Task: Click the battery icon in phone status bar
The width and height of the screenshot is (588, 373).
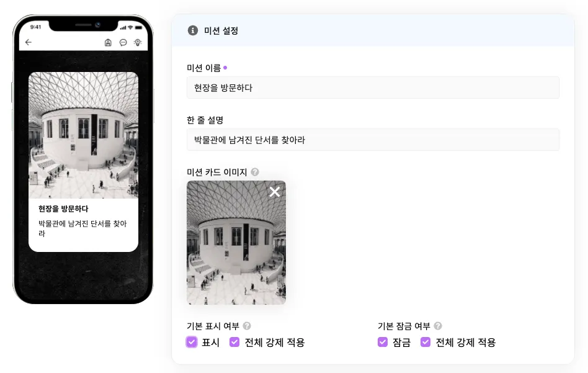Action: [x=139, y=27]
